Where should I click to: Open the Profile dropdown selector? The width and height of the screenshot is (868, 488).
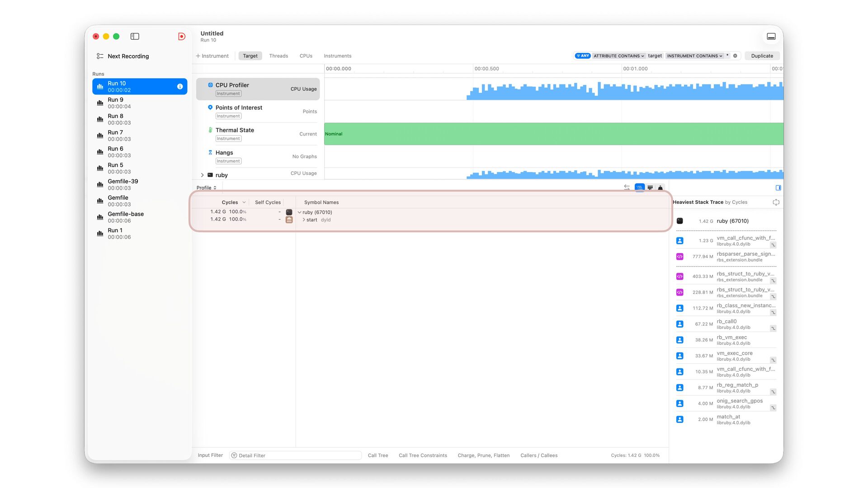click(207, 188)
